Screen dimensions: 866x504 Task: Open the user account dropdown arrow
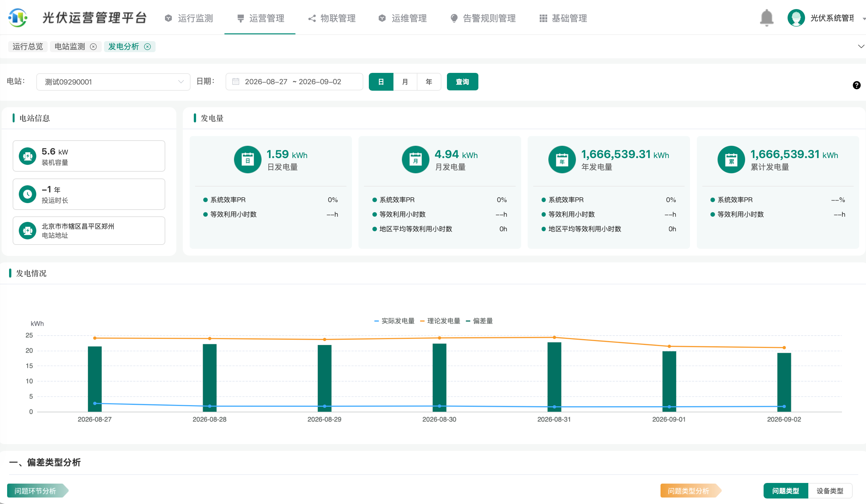(864, 19)
